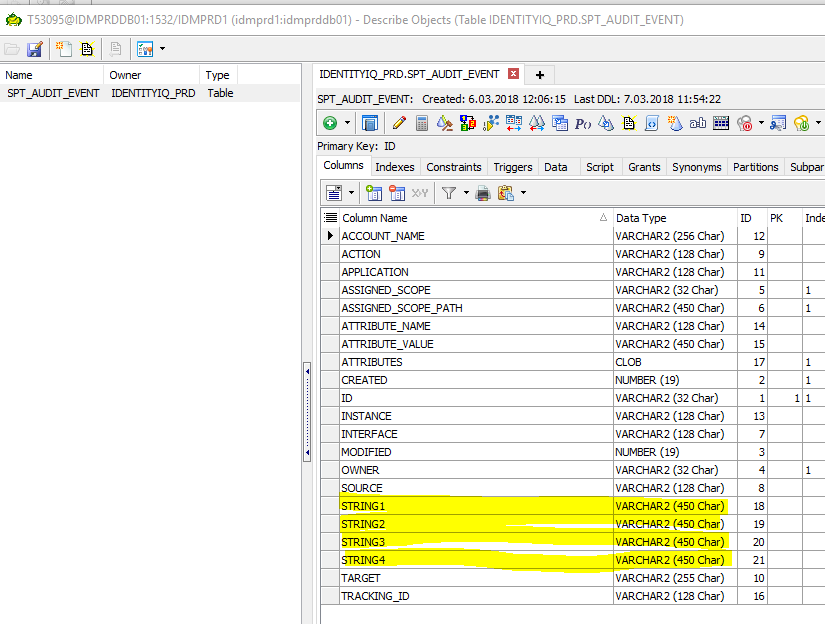
Task: Click the printer icon above columns grid
Action: pos(482,193)
